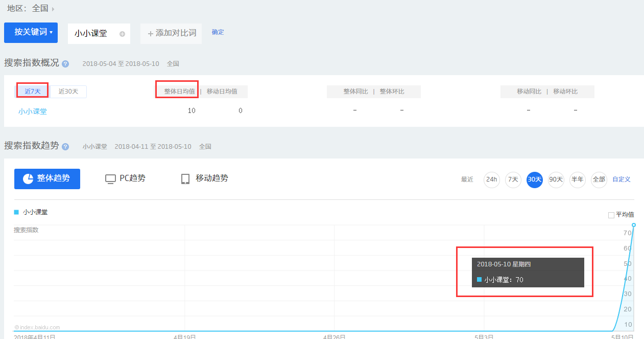Switch to 整体趋势 tab
Image resolution: width=644 pixels, height=339 pixels.
(47, 179)
